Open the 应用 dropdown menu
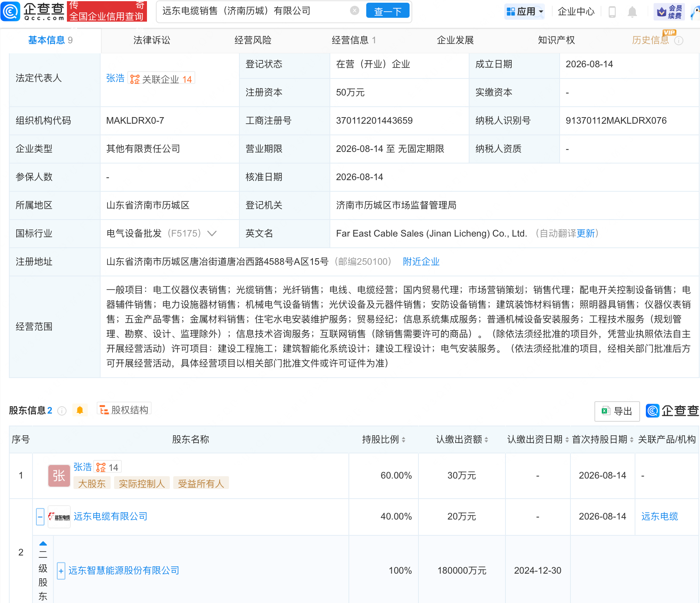The width and height of the screenshot is (700, 603). (525, 12)
